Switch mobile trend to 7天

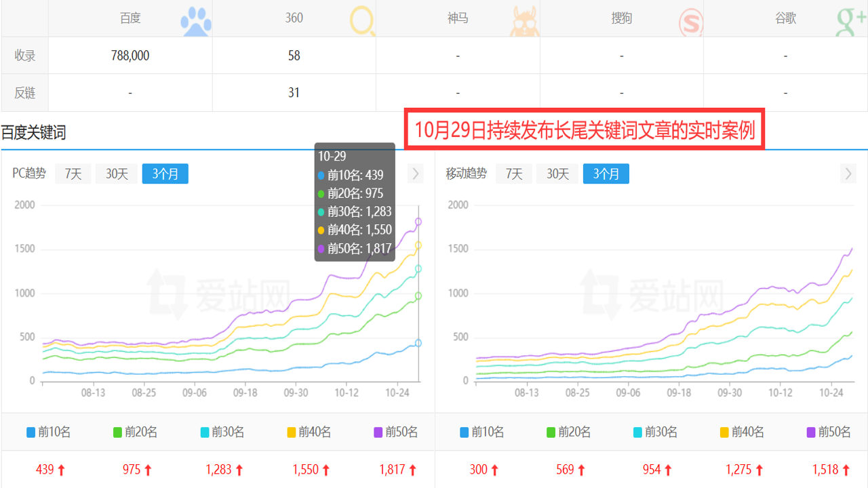[x=514, y=174]
